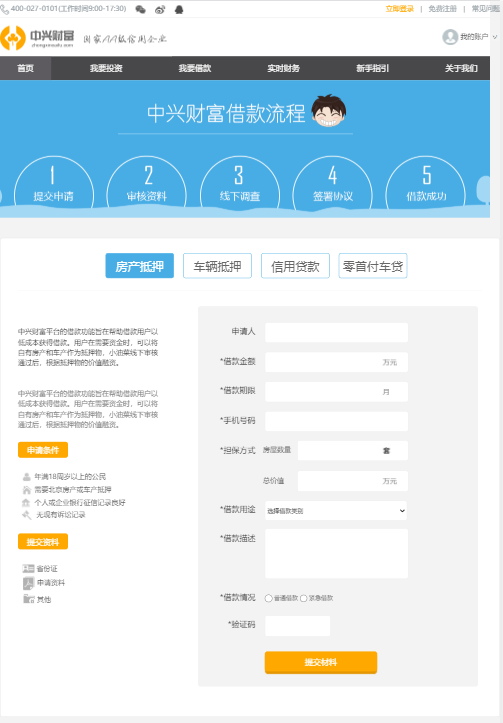Open 我要投资 in navigation menu

click(x=106, y=68)
